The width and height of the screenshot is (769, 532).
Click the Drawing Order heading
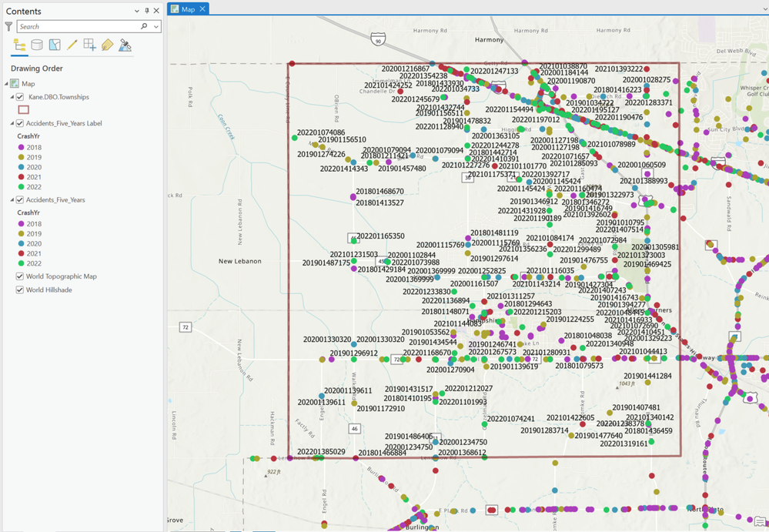pos(37,69)
